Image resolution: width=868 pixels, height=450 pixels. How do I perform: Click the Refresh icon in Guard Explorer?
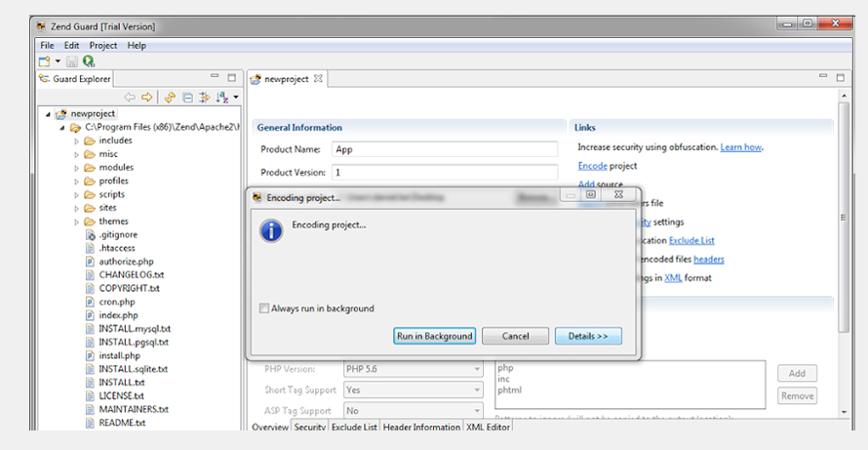pos(170,98)
